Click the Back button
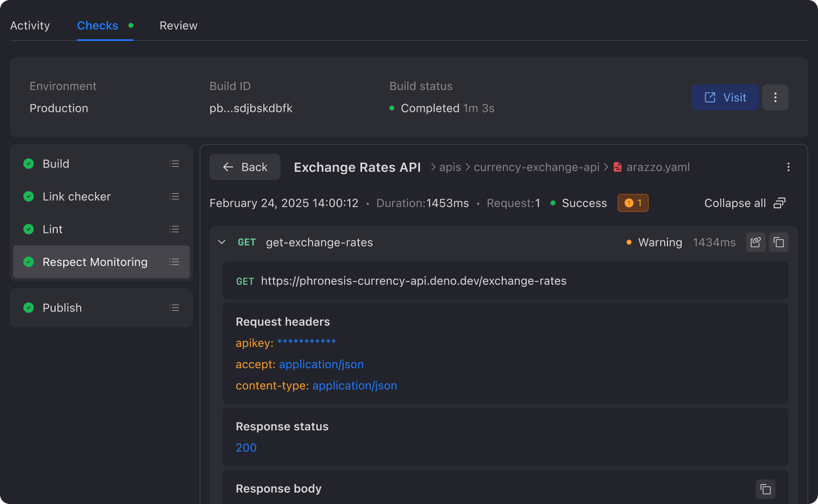Screen dimensions: 818x504 point(244,167)
